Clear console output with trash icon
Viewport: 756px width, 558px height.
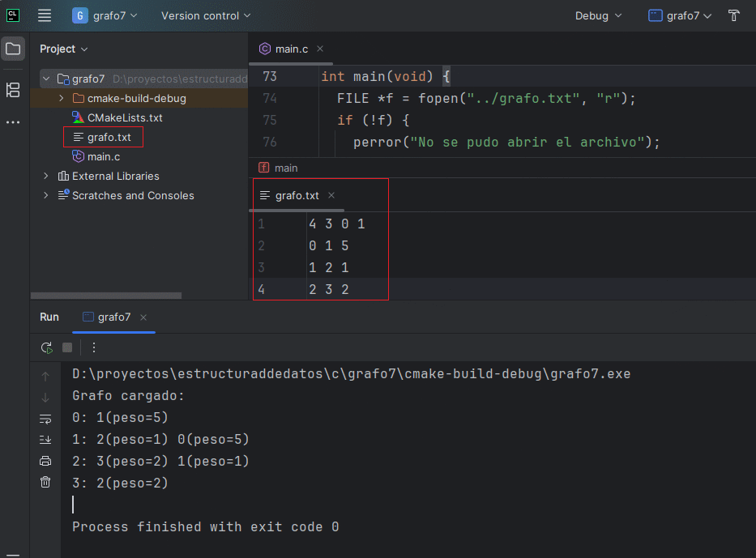(x=45, y=482)
